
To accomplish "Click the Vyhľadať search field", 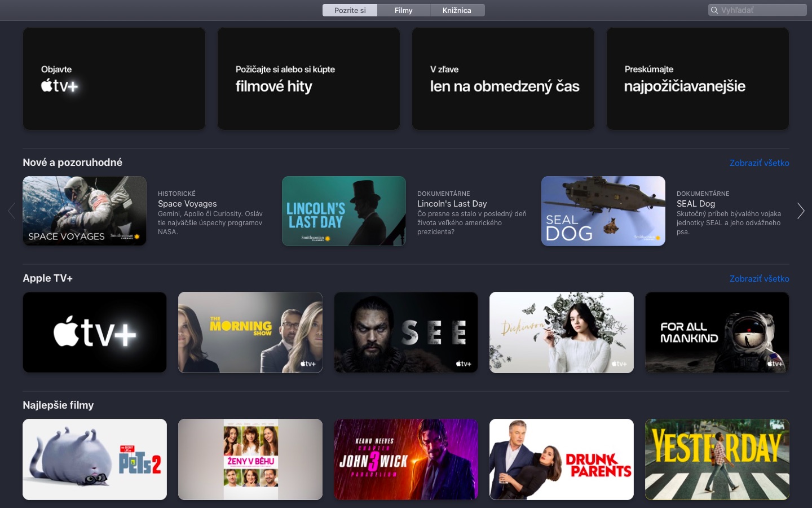I will (757, 10).
